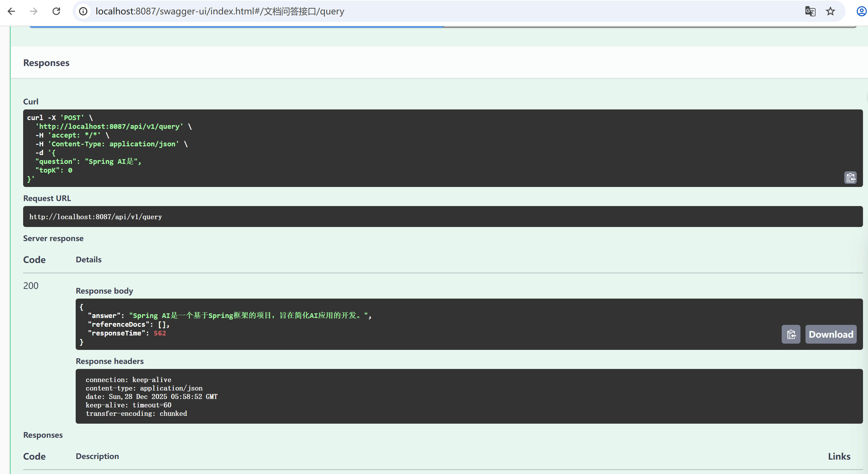
Task: Download the response body
Action: tap(830, 334)
